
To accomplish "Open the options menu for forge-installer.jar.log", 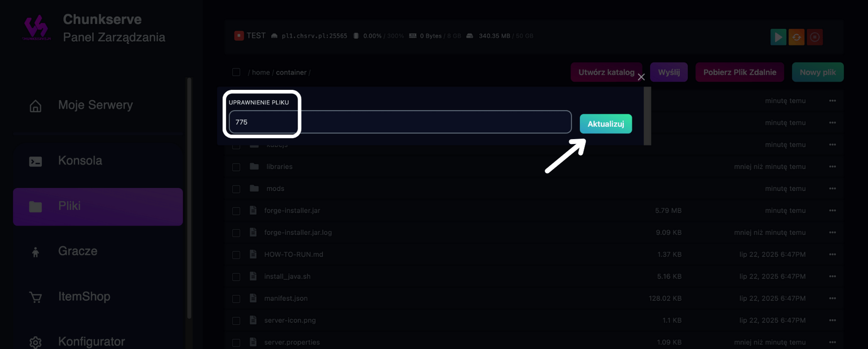I will pyautogui.click(x=832, y=232).
